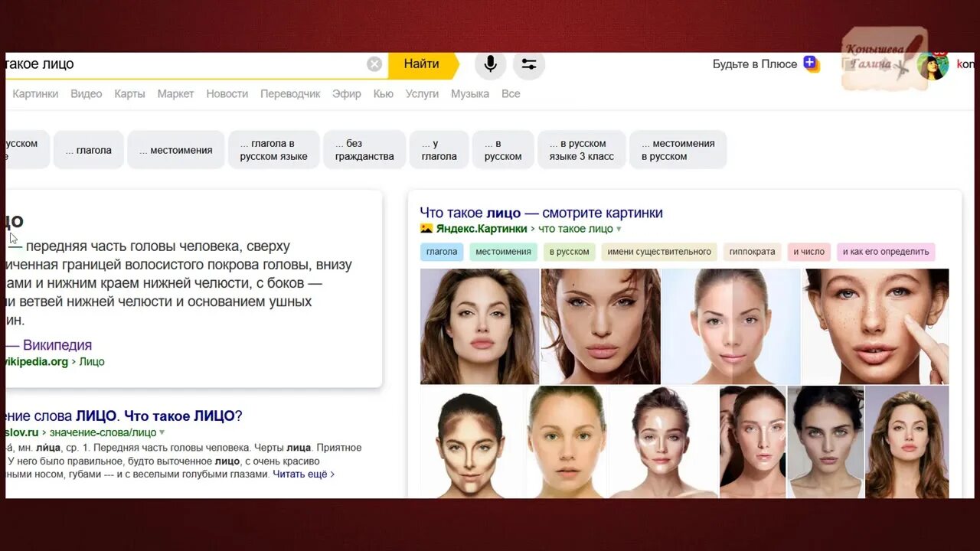Click 'Будьте в Плюсе' link

(x=755, y=64)
